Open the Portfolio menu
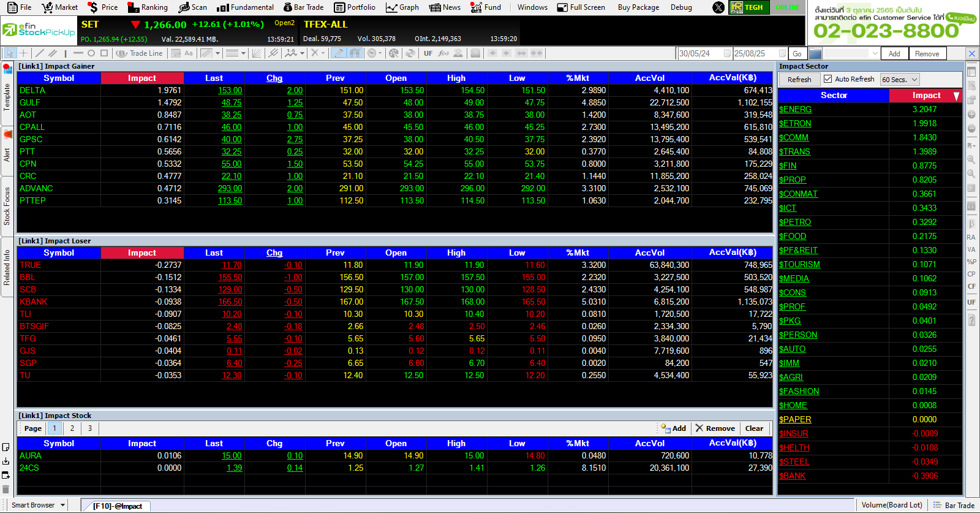The height and width of the screenshot is (513, 980). click(x=355, y=7)
